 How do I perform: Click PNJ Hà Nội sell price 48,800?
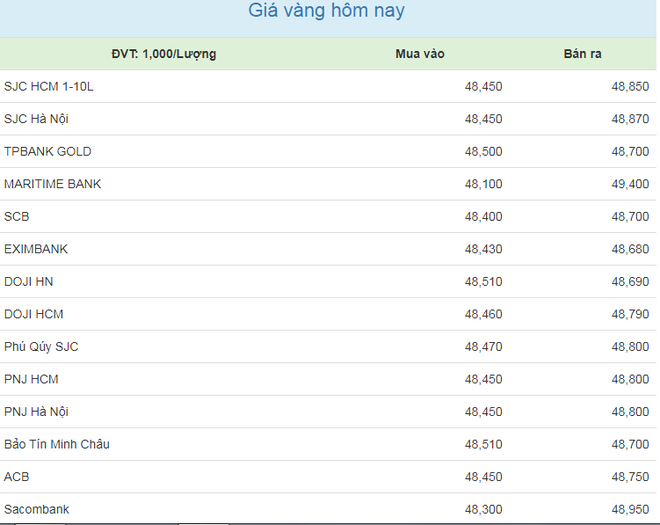coord(630,412)
